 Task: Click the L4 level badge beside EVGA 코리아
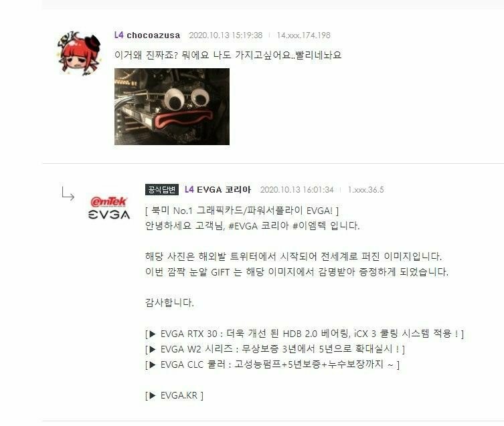tap(189, 189)
